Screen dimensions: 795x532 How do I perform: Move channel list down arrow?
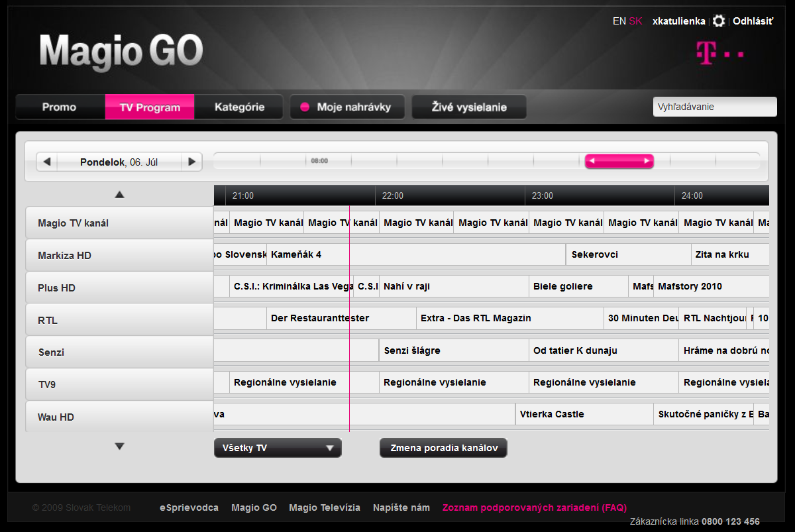point(119,447)
